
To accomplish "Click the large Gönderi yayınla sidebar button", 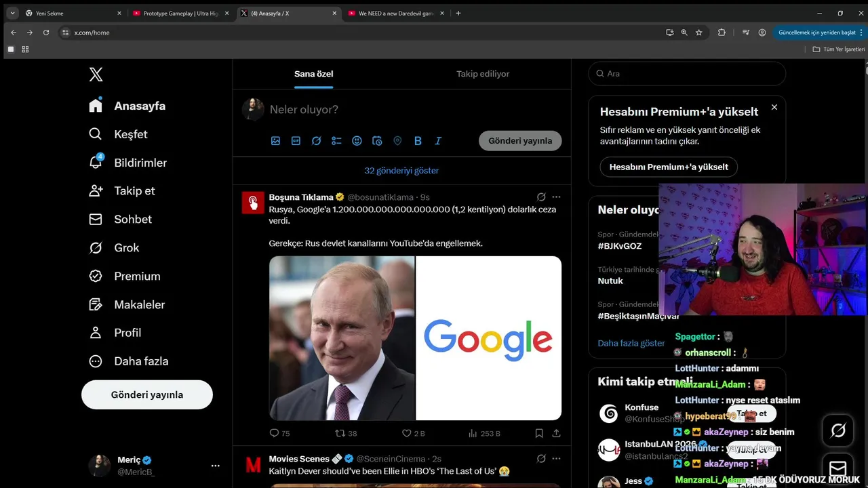I will pyautogui.click(x=147, y=394).
